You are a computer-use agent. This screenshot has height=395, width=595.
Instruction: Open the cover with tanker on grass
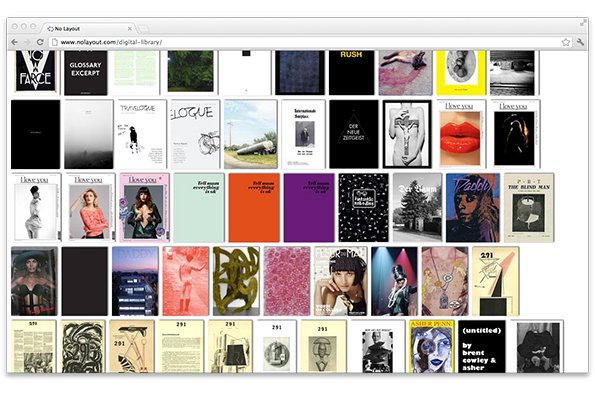point(250,134)
